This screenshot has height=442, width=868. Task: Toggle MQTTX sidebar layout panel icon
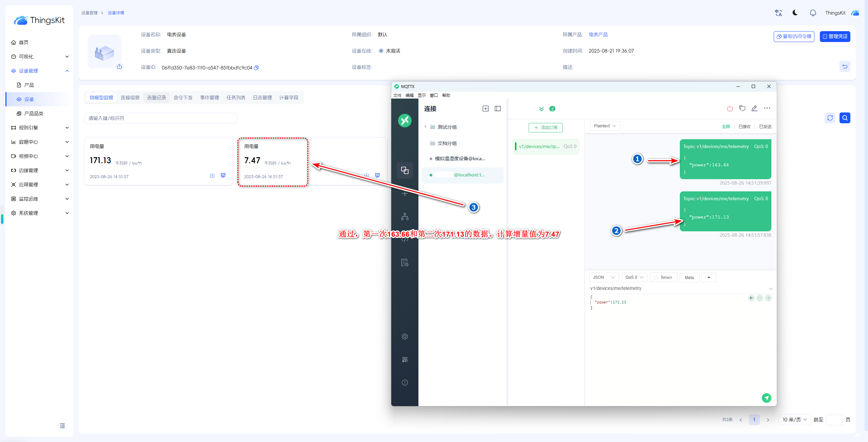[x=497, y=108]
